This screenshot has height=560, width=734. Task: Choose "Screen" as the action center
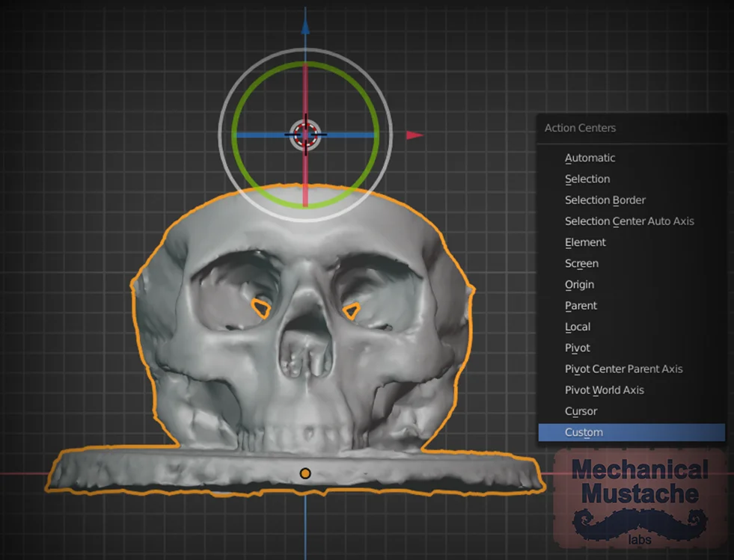(x=581, y=263)
